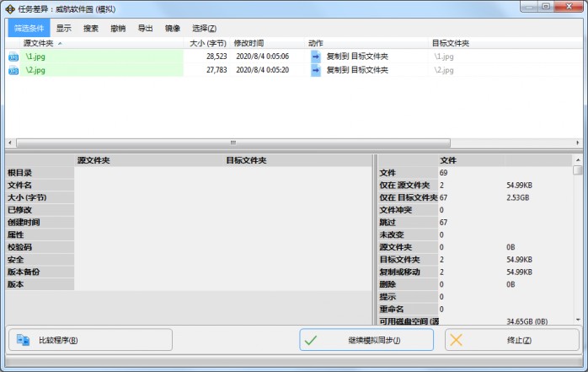Click copy-to-target arrow icon for 1.jpg
The height and width of the screenshot is (372, 588).
[x=316, y=57]
